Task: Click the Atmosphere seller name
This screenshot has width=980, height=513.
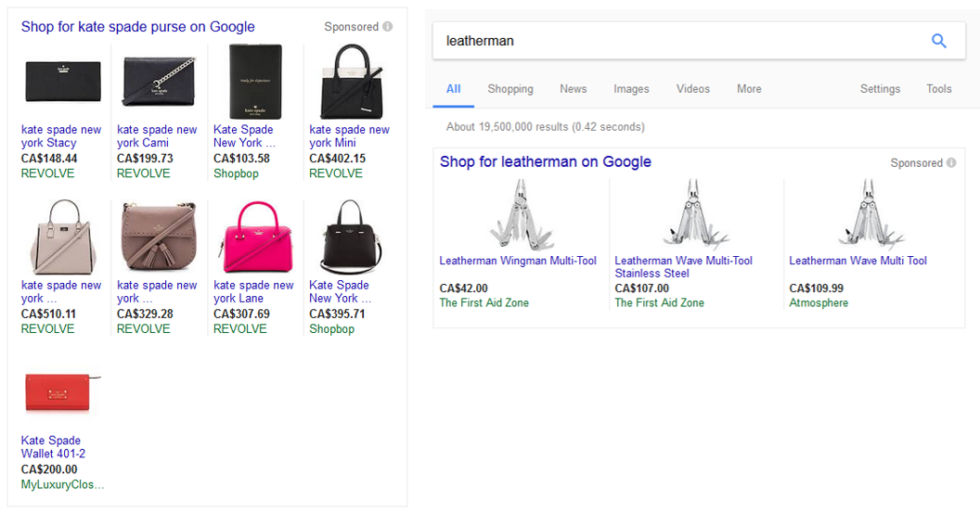Action: (819, 303)
